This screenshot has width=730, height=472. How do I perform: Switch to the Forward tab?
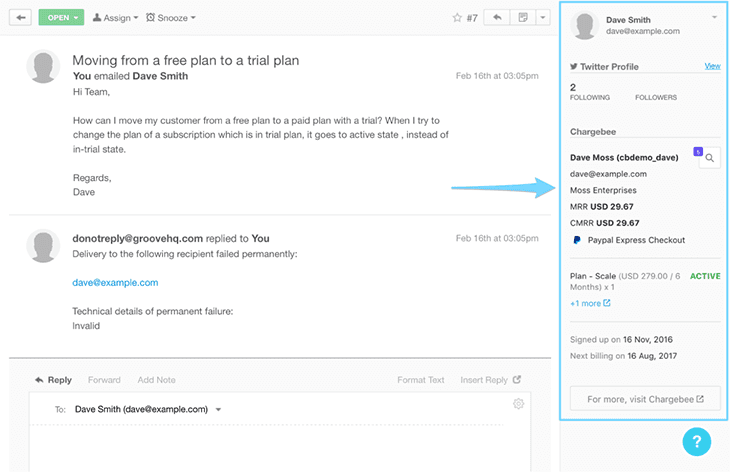tap(104, 380)
